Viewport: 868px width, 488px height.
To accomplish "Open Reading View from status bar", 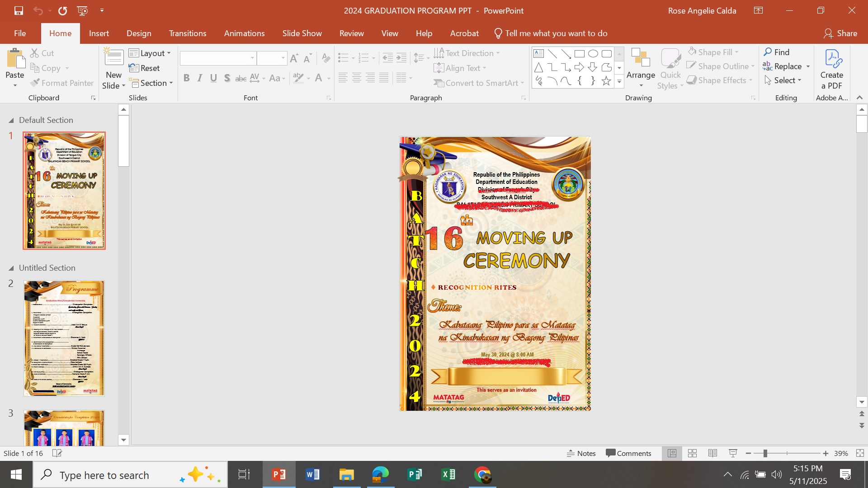I will click(x=712, y=453).
